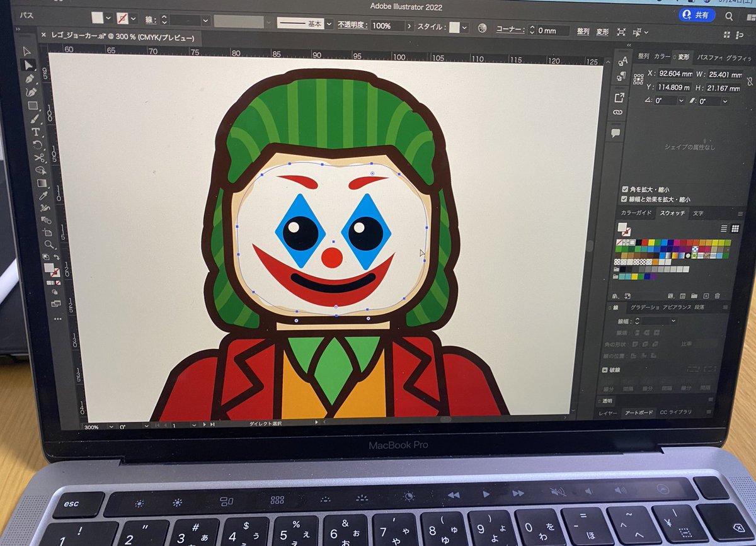Create a new swatch

706,295
